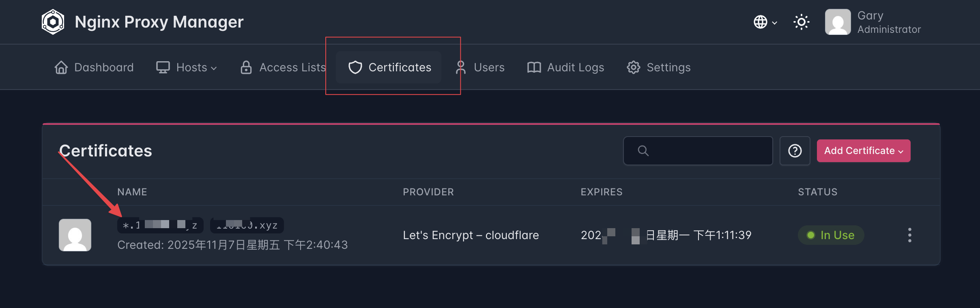Screen dimensions: 980x308
Task: Click the Audit Logs book icon
Action: tap(534, 67)
